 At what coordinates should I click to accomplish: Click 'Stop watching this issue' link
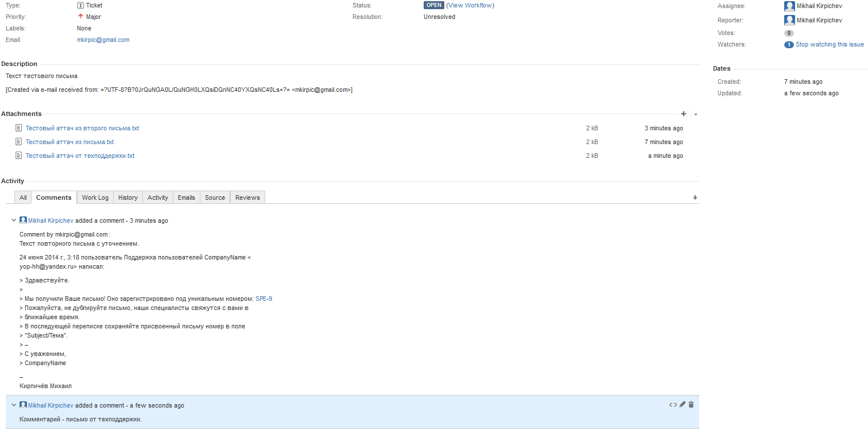(x=830, y=44)
